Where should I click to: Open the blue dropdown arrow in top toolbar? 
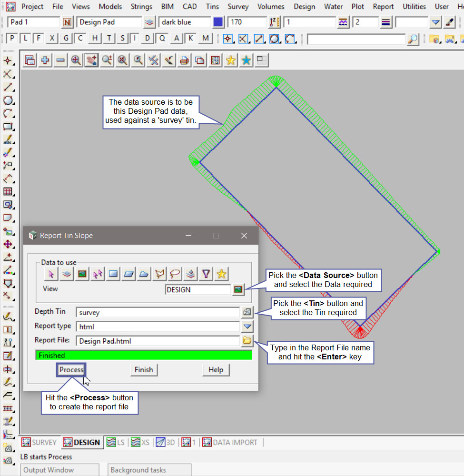[x=435, y=22]
